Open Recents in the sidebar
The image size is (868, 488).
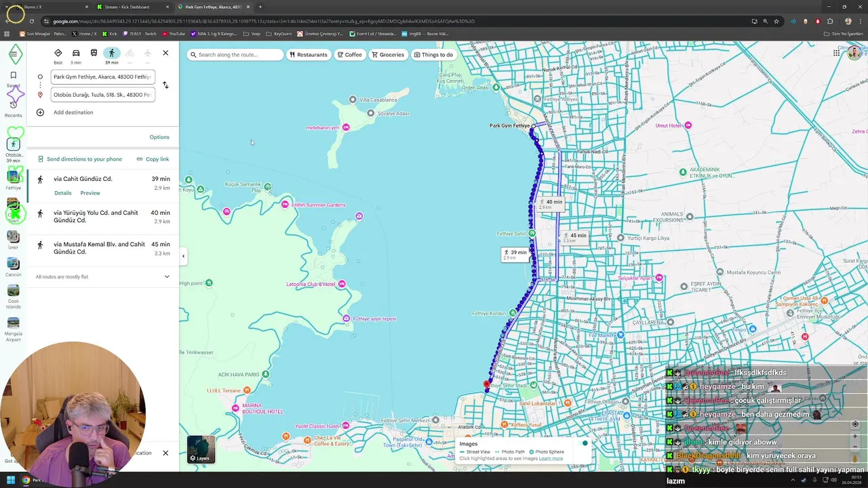[x=13, y=108]
